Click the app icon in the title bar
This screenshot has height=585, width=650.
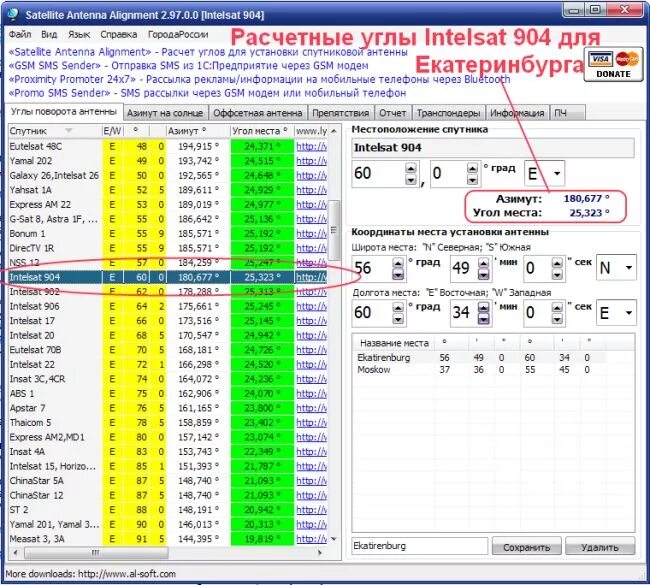13,14
